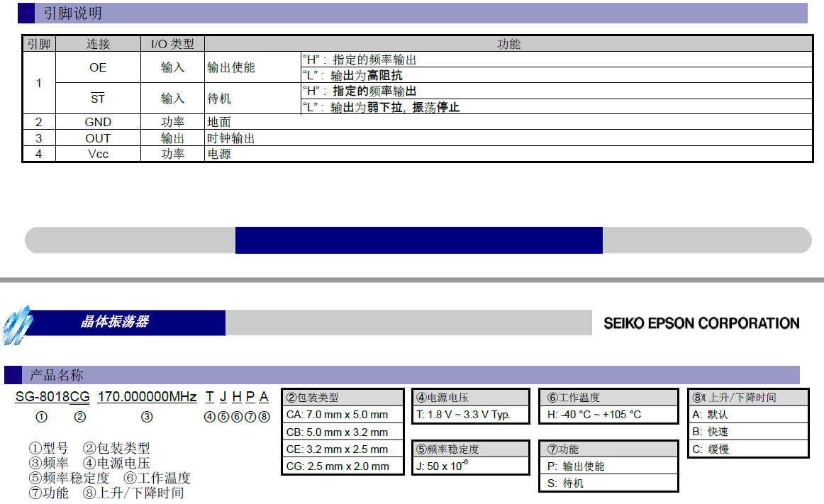Click the "L": 输出为高阻抗 row
The image size is (824, 504).
[557, 75]
